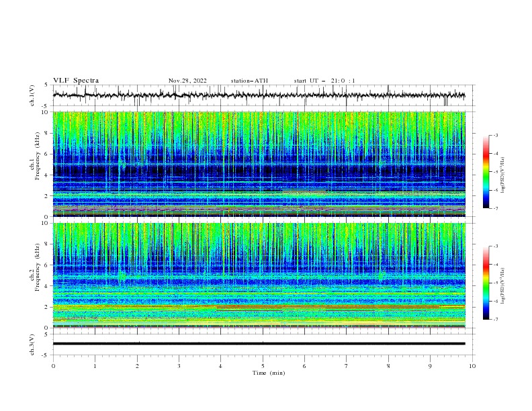Click the "VLF Spectra" title text
This screenshot has height=411, width=532.
click(x=76, y=81)
